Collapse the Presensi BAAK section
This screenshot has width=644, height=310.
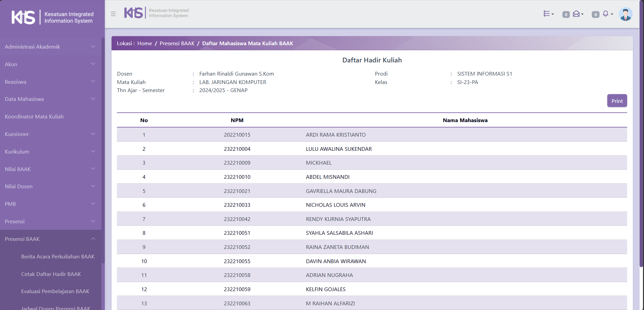(x=51, y=239)
